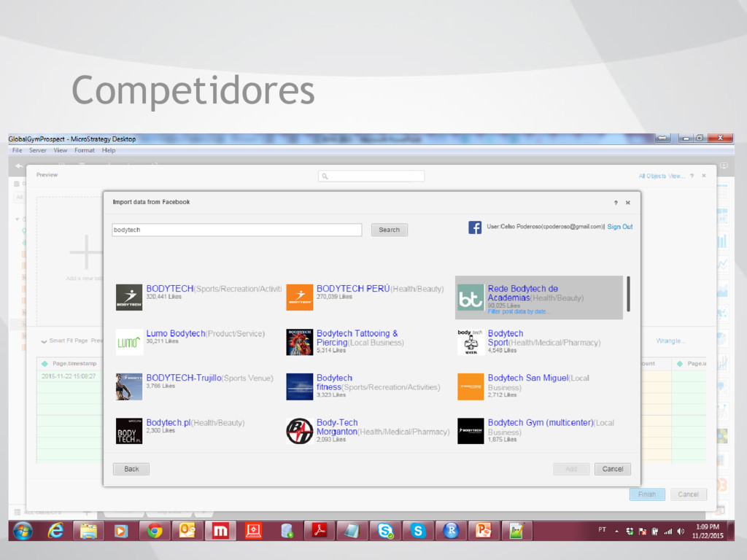
Task: Click the Search button
Action: pos(390,230)
